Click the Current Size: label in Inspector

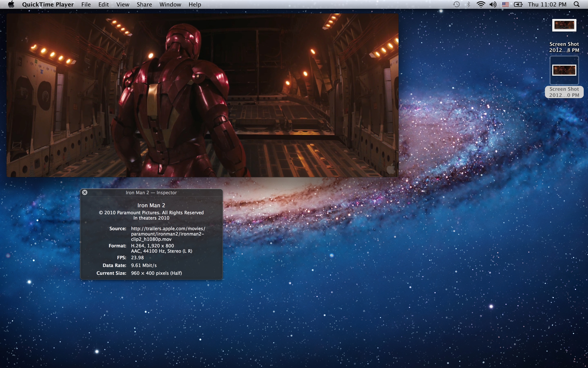[x=111, y=273]
